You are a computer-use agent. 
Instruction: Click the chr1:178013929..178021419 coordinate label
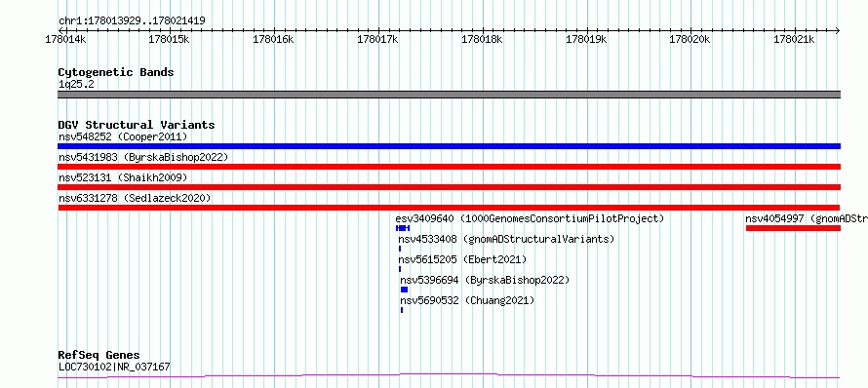pyautogui.click(x=132, y=21)
